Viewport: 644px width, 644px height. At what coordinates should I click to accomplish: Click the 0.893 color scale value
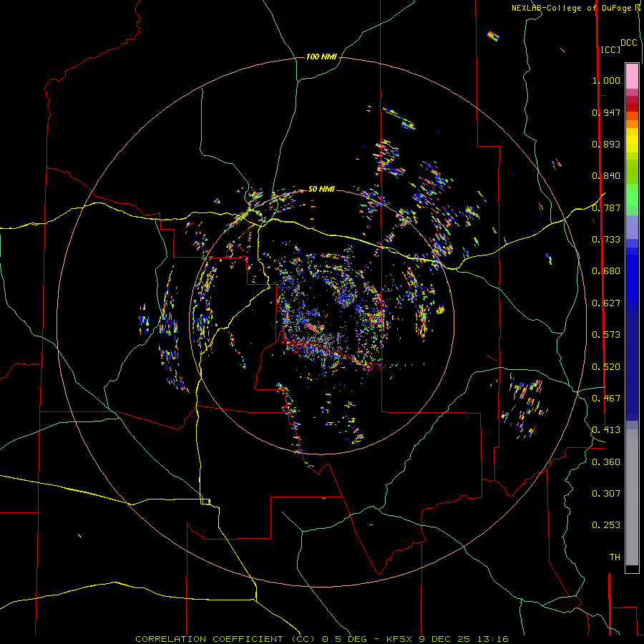pyautogui.click(x=606, y=144)
